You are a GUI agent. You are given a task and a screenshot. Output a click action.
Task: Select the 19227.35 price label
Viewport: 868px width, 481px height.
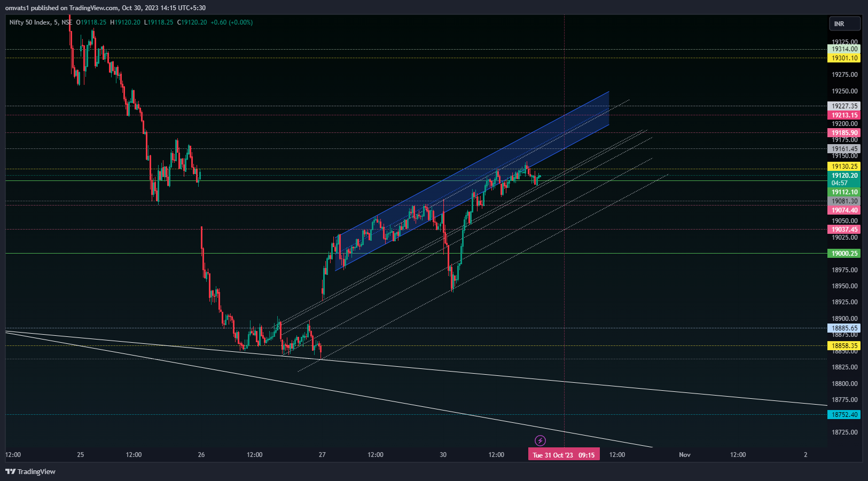tap(844, 106)
